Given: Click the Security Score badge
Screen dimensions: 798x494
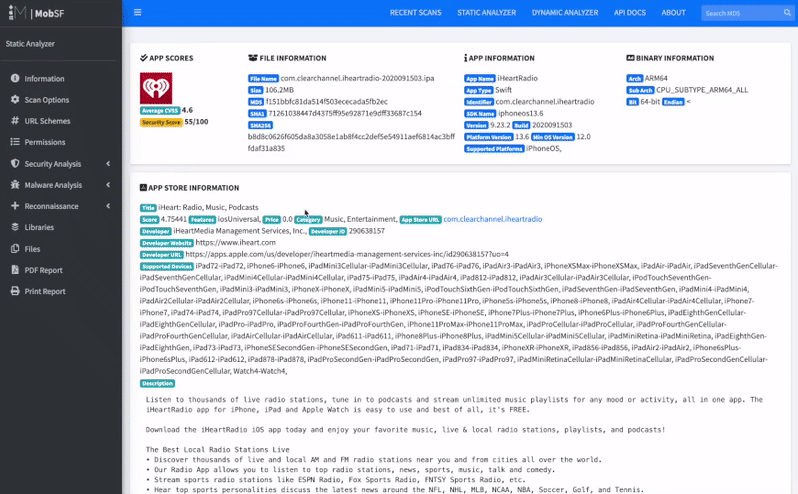Looking at the screenshot, I should coord(161,122).
